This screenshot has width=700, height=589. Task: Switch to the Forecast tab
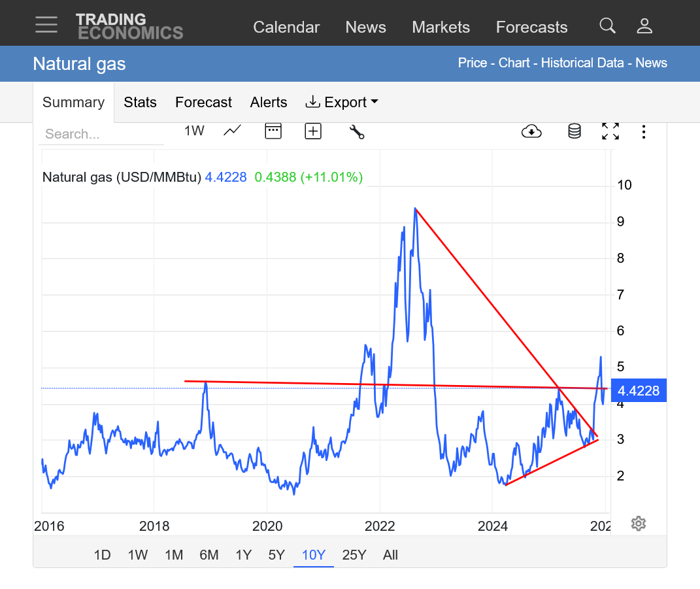pyautogui.click(x=203, y=103)
